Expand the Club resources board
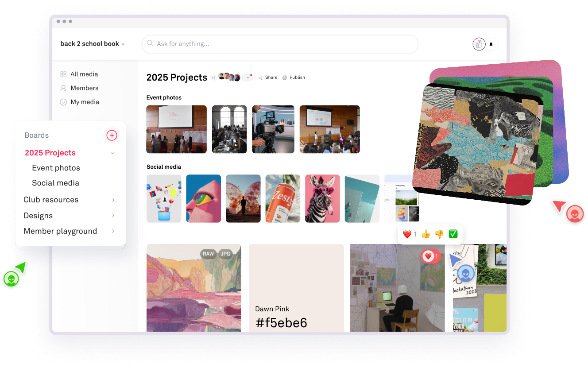 (113, 200)
